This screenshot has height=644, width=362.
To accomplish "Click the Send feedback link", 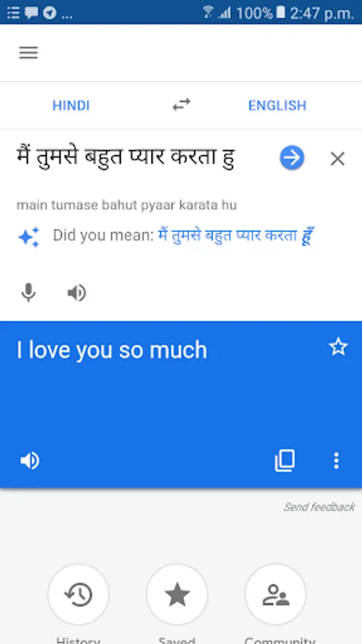I will (x=319, y=507).
